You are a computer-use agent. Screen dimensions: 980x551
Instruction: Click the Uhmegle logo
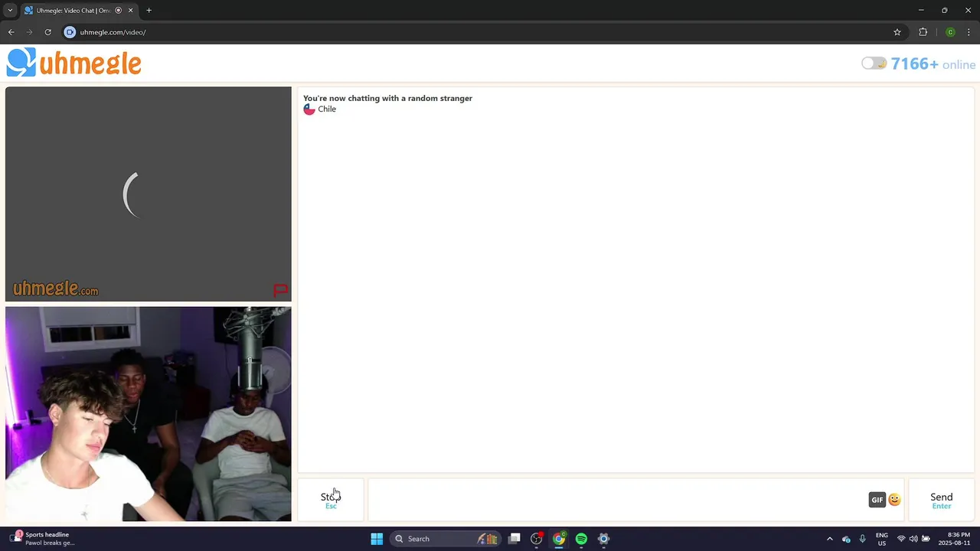(74, 63)
